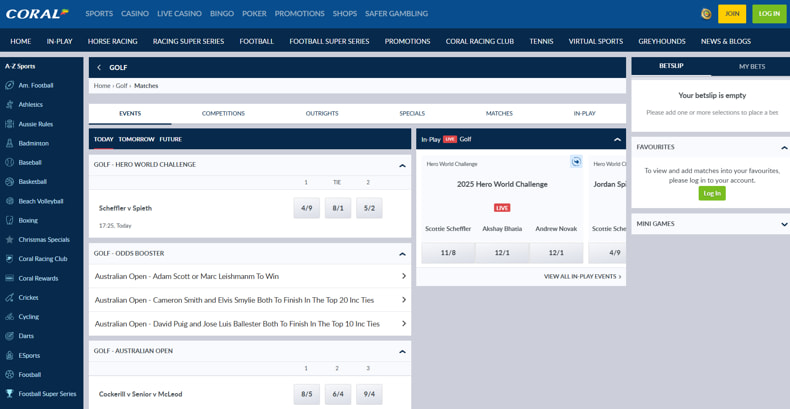790x409 pixels.
Task: Click the Cycling sport icon
Action: pos(9,317)
